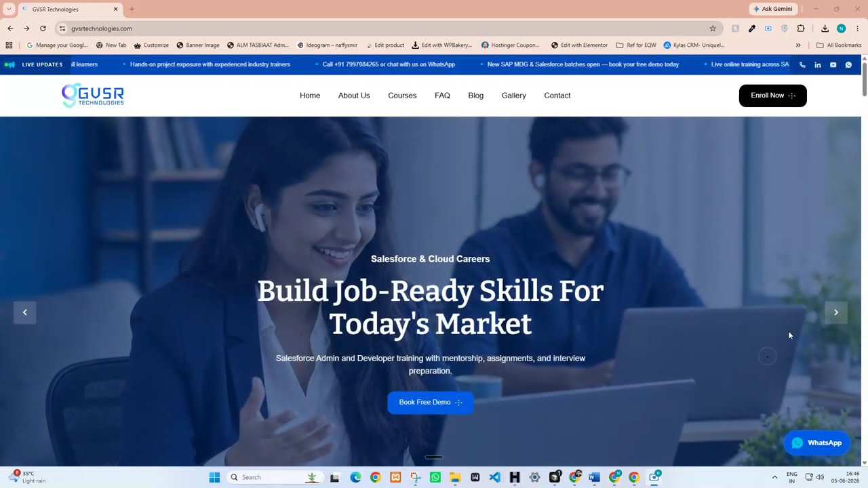
Task: Open VS Code from the taskbar
Action: click(495, 477)
